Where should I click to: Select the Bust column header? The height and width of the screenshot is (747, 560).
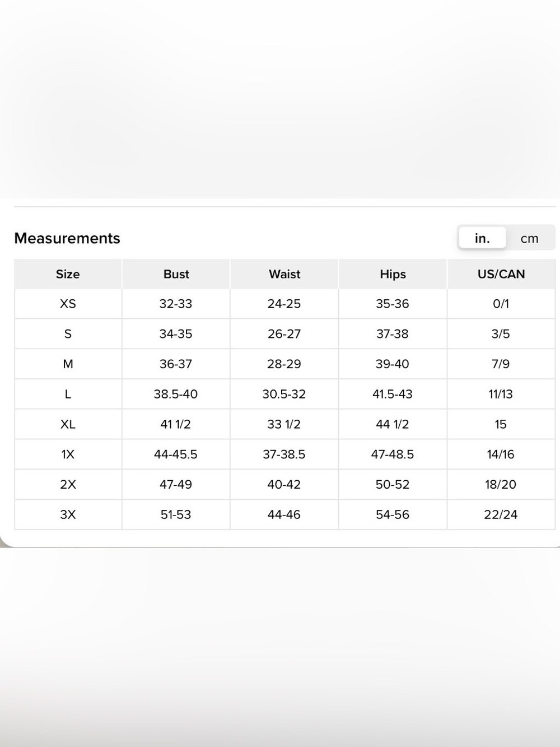[176, 274]
